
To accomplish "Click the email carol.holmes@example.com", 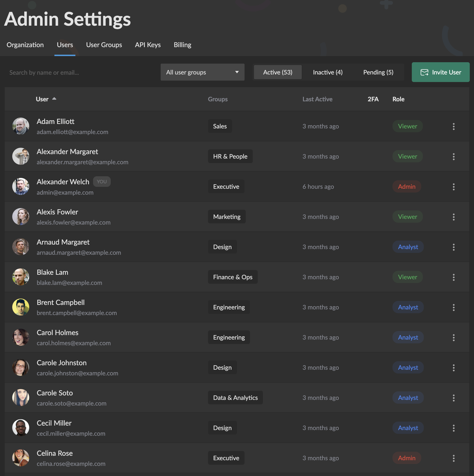I will coord(74,343).
